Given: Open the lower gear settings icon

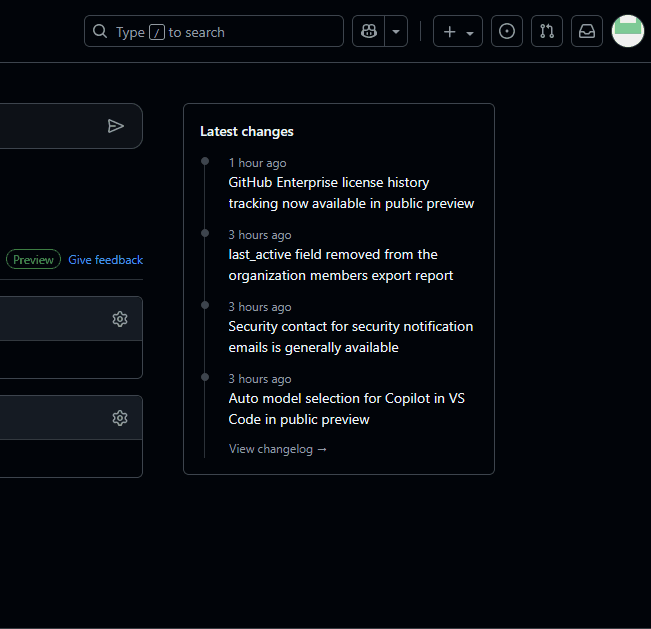Looking at the screenshot, I should [120, 418].
